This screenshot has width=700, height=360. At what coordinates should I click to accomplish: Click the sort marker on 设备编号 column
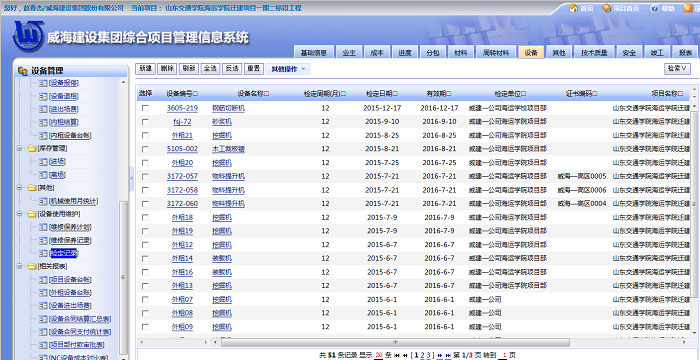tap(196, 94)
